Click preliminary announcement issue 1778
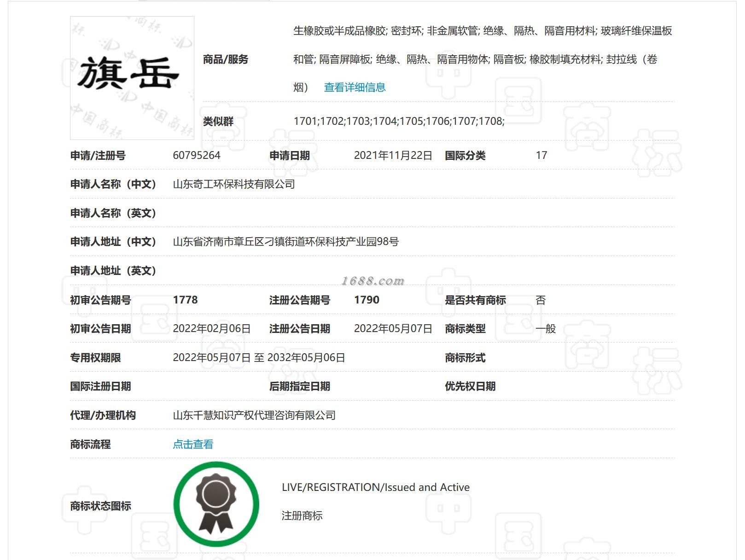Viewport: 745px width, 560px height. [x=185, y=300]
